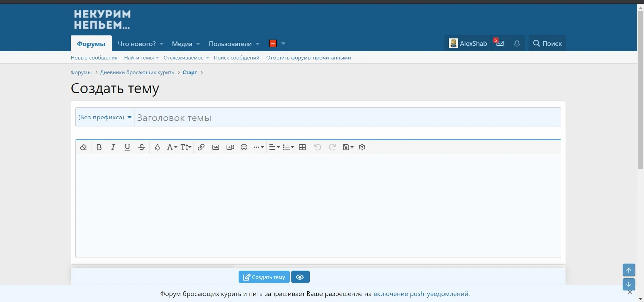Screen dimensions: 644x302
Task: Open the font family dropdown
Action: [172, 147]
